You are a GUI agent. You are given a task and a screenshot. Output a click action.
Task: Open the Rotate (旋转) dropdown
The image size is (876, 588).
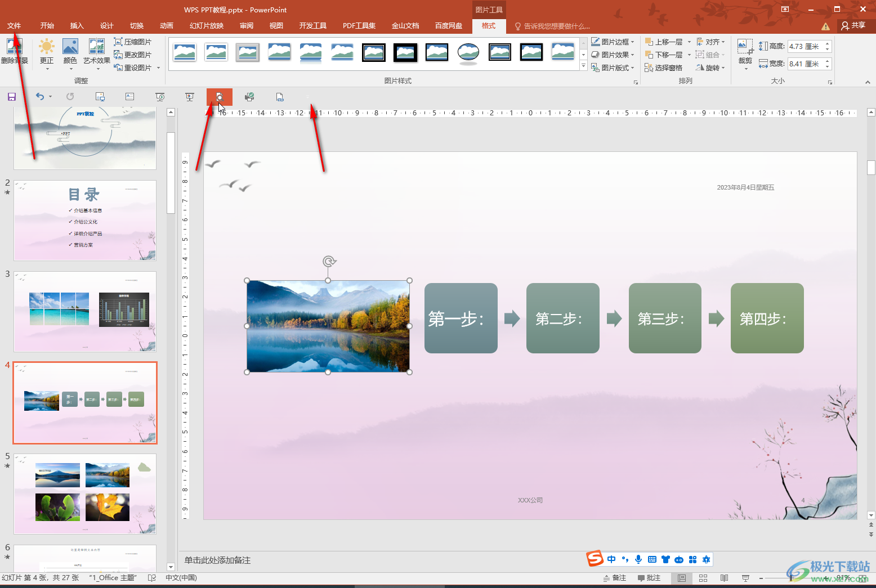710,68
